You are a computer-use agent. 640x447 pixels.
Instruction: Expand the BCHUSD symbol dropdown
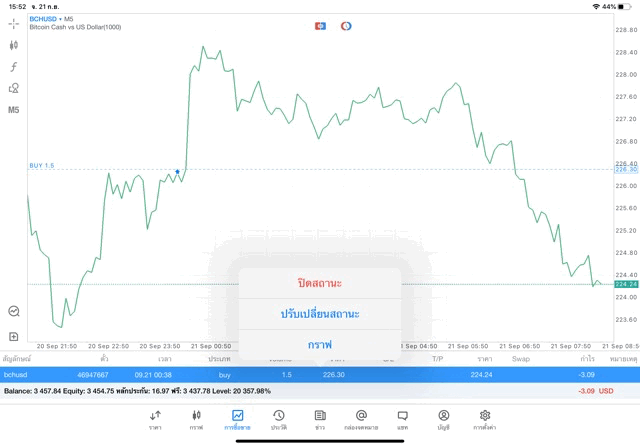[x=44, y=18]
